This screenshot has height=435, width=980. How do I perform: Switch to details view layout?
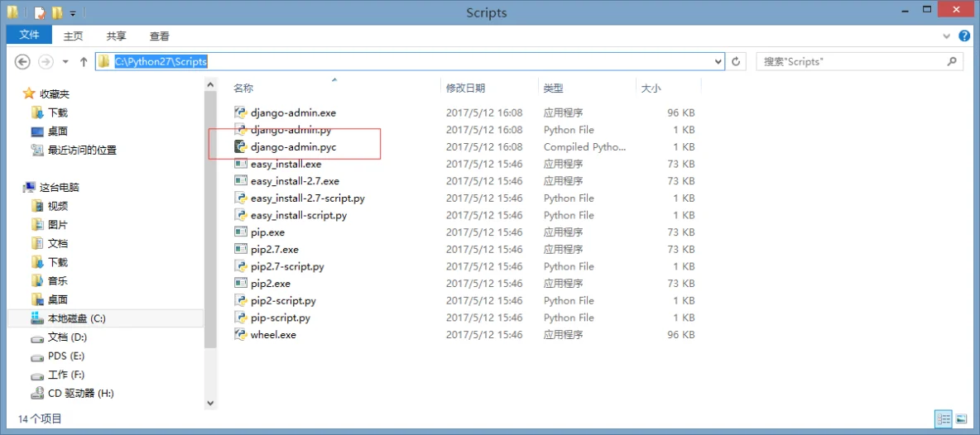click(944, 418)
